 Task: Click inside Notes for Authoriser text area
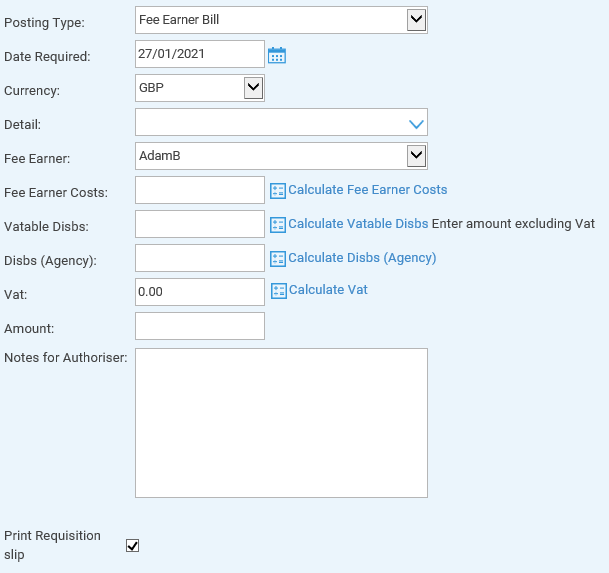point(281,423)
